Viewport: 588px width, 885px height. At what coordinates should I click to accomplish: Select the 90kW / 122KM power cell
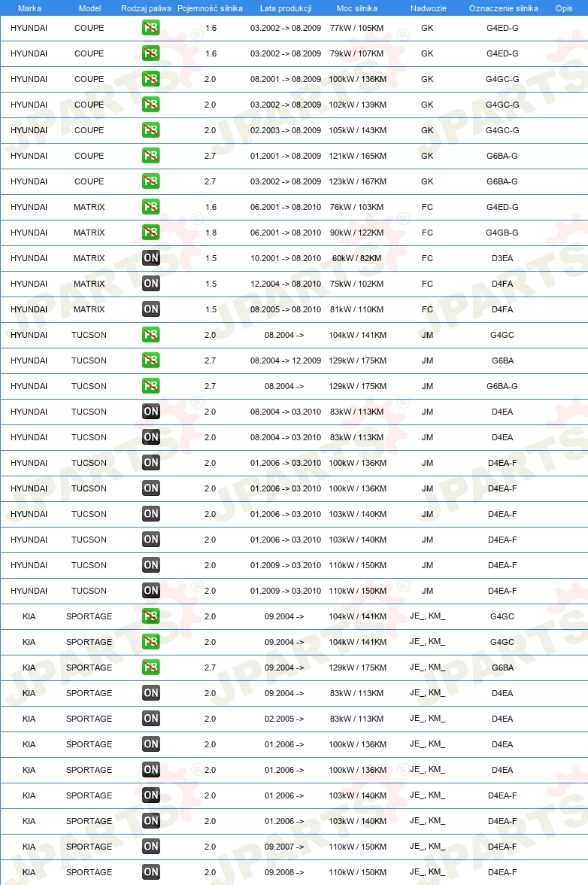(357, 232)
